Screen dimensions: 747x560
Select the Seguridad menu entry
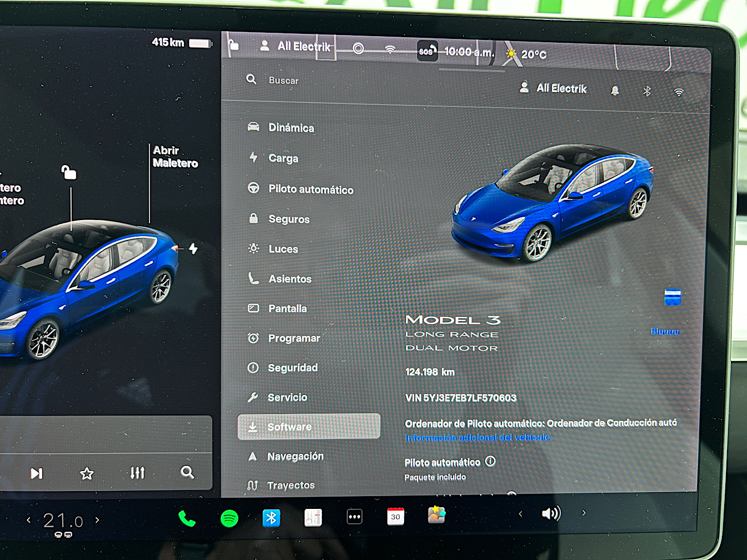pyautogui.click(x=282, y=367)
